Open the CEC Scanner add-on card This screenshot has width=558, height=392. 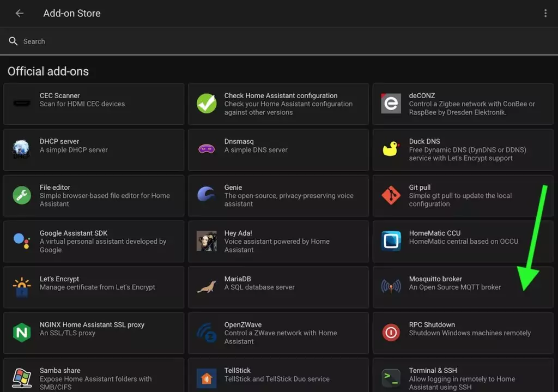tap(94, 104)
